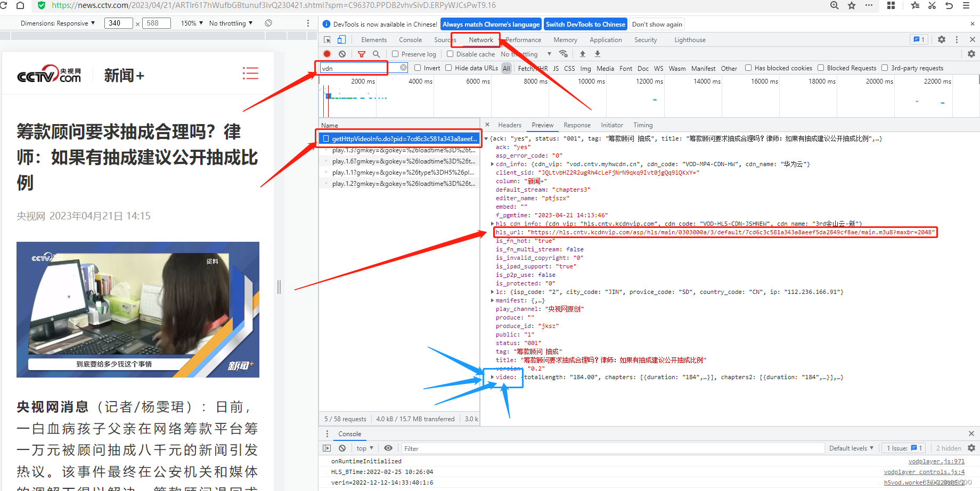Image resolution: width=980 pixels, height=491 pixels.
Task: Open the Timing tab
Action: click(x=643, y=125)
